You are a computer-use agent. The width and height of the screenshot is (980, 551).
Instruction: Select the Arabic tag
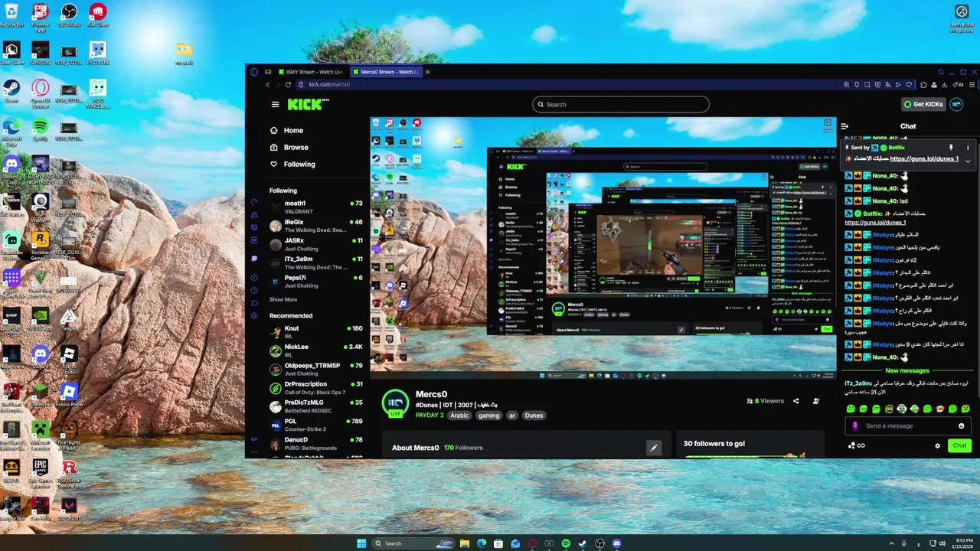pos(459,416)
